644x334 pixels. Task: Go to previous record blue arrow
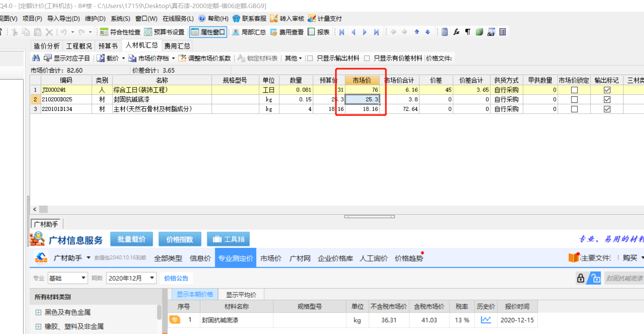[x=353, y=32]
